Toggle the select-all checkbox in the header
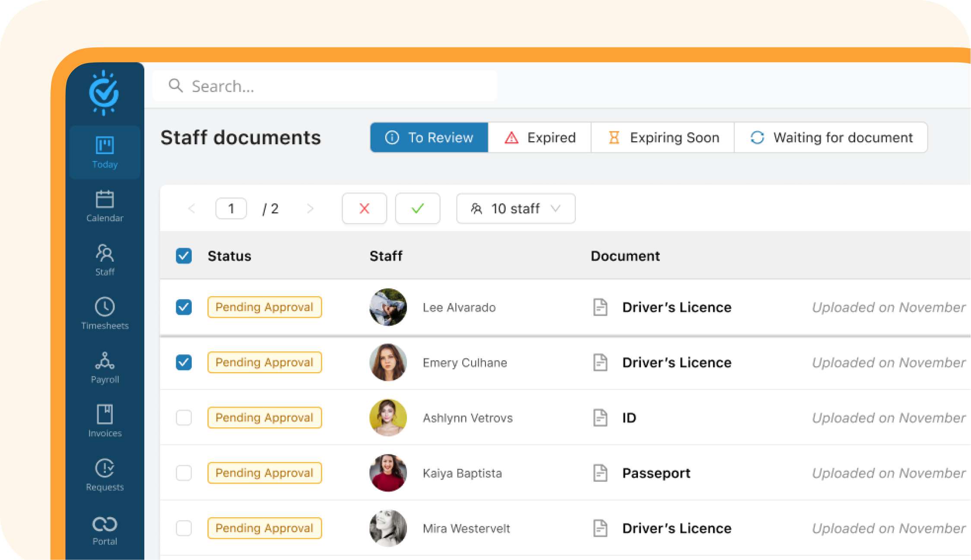The image size is (971, 560). pos(184,256)
